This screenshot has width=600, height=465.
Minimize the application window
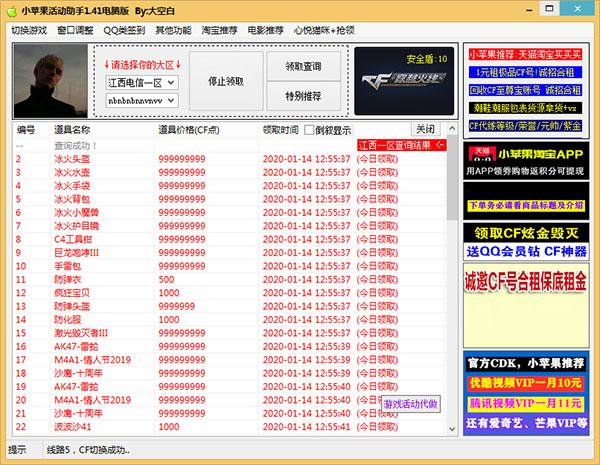pos(530,10)
